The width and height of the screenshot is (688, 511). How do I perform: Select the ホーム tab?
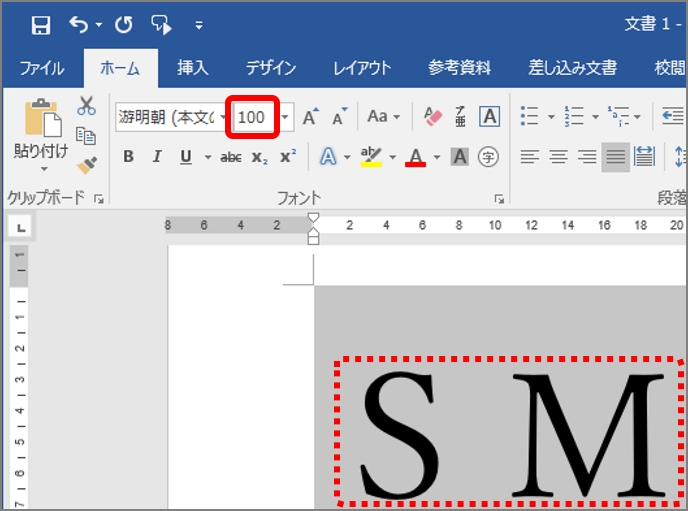120,68
